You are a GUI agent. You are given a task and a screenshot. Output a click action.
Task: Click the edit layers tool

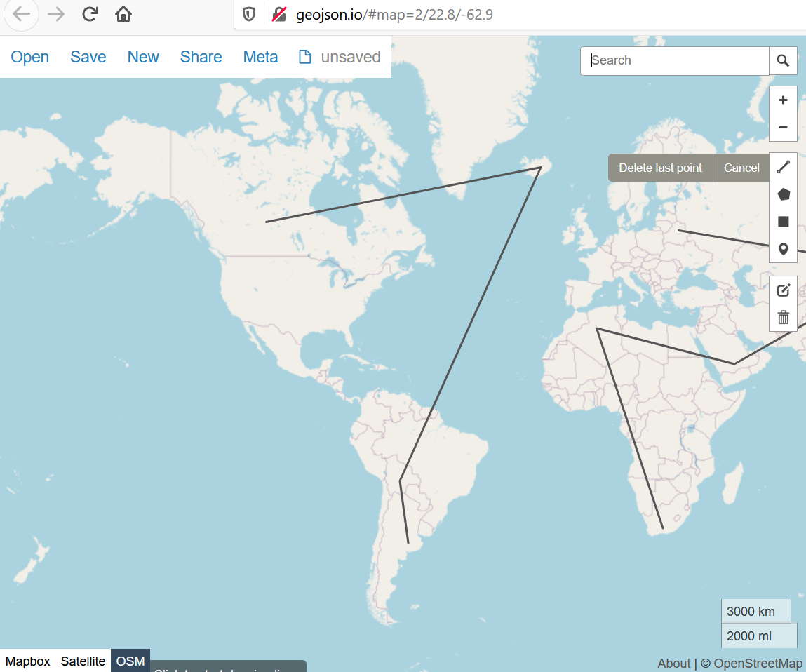point(783,290)
